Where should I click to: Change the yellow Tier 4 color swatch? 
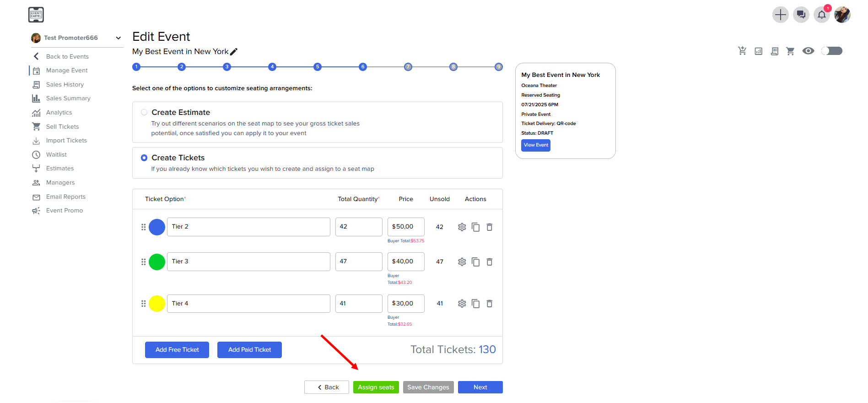coord(157,304)
